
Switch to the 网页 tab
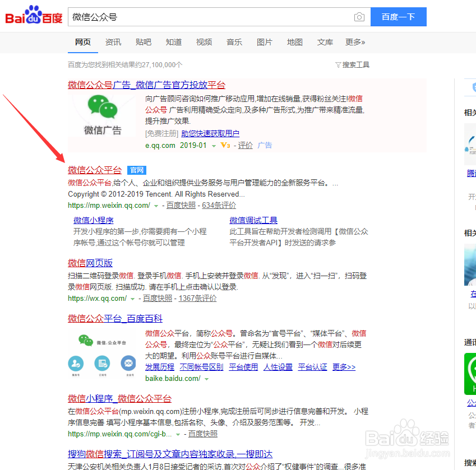point(83,42)
